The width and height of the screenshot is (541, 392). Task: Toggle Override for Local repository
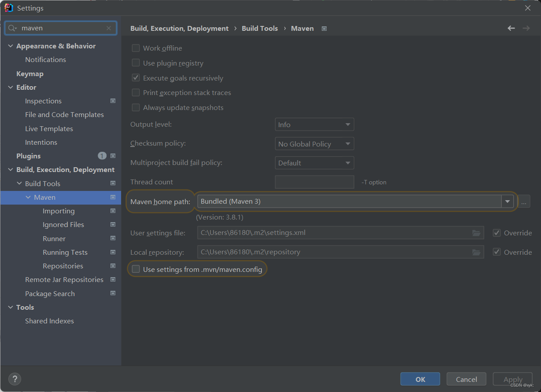tap(497, 252)
